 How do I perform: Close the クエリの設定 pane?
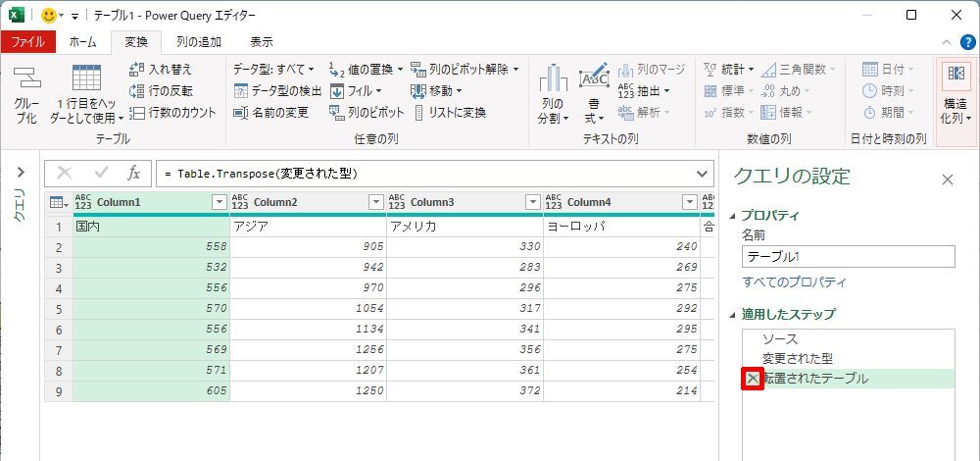(947, 179)
